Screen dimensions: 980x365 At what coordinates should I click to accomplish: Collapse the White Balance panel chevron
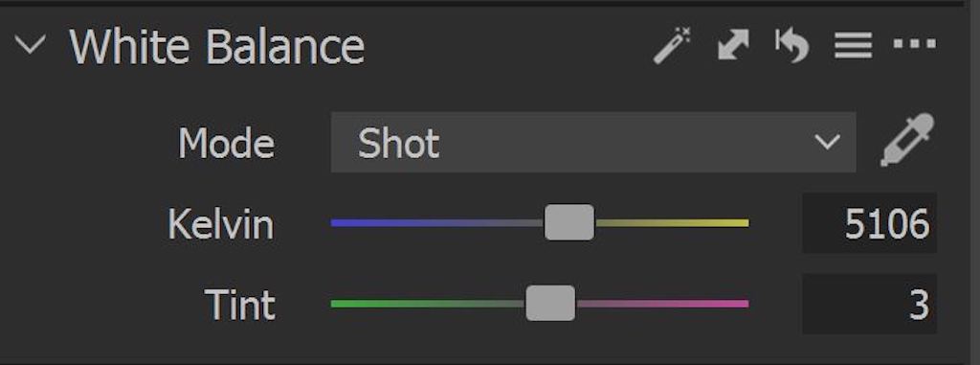30,45
